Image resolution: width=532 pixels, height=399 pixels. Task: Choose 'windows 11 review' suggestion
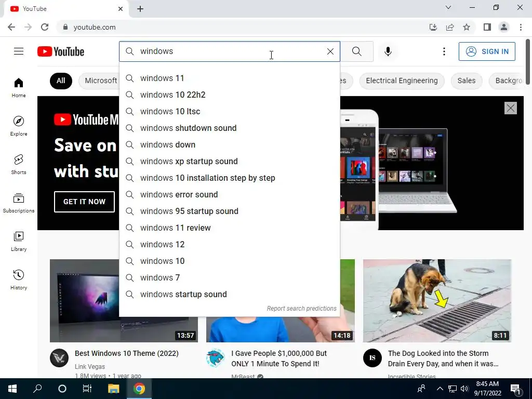point(229,228)
